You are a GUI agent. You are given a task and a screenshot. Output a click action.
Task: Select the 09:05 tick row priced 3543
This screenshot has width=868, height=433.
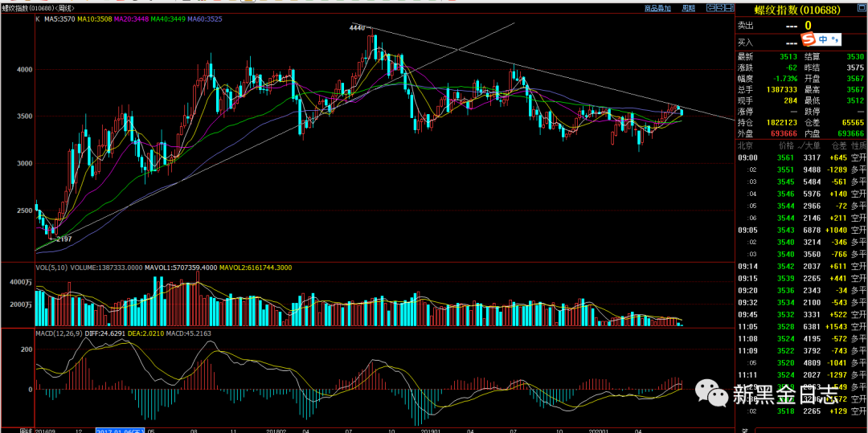pyautogui.click(x=801, y=230)
